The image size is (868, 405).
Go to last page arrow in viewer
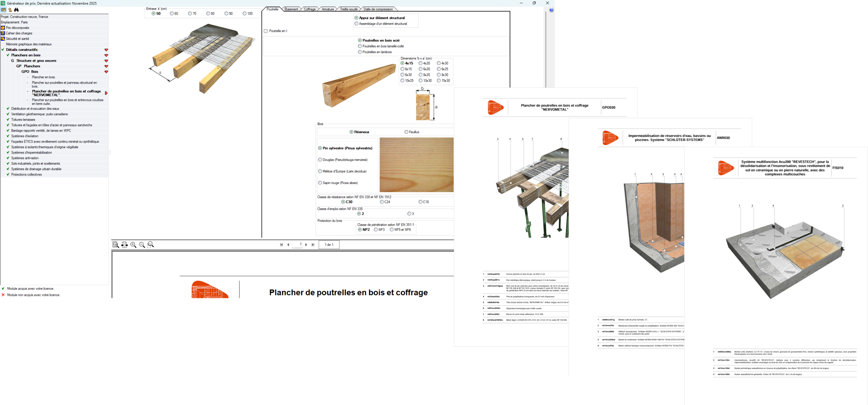click(x=313, y=245)
